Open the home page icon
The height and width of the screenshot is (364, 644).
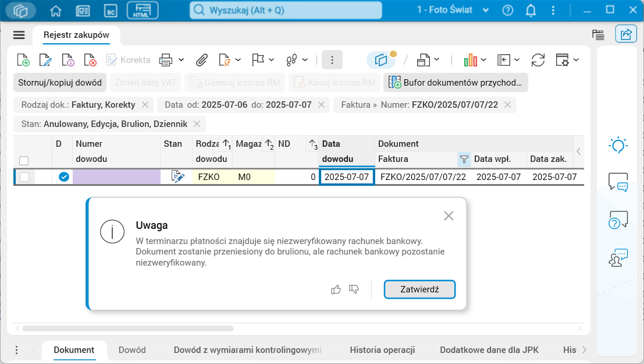click(x=55, y=10)
